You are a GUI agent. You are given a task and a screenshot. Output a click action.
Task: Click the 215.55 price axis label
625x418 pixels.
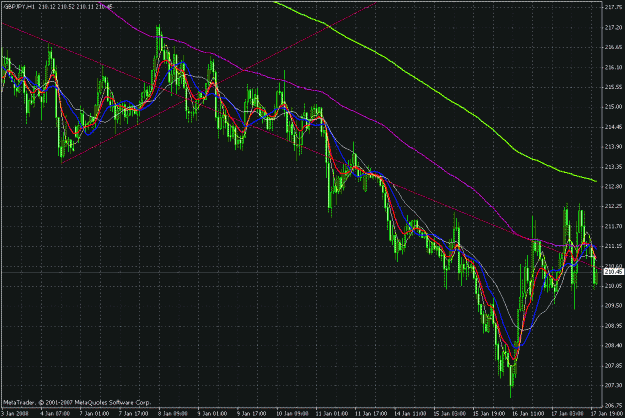pos(613,87)
